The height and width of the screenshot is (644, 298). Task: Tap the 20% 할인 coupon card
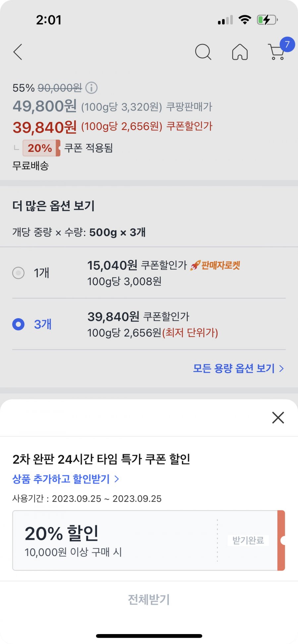[x=149, y=540]
